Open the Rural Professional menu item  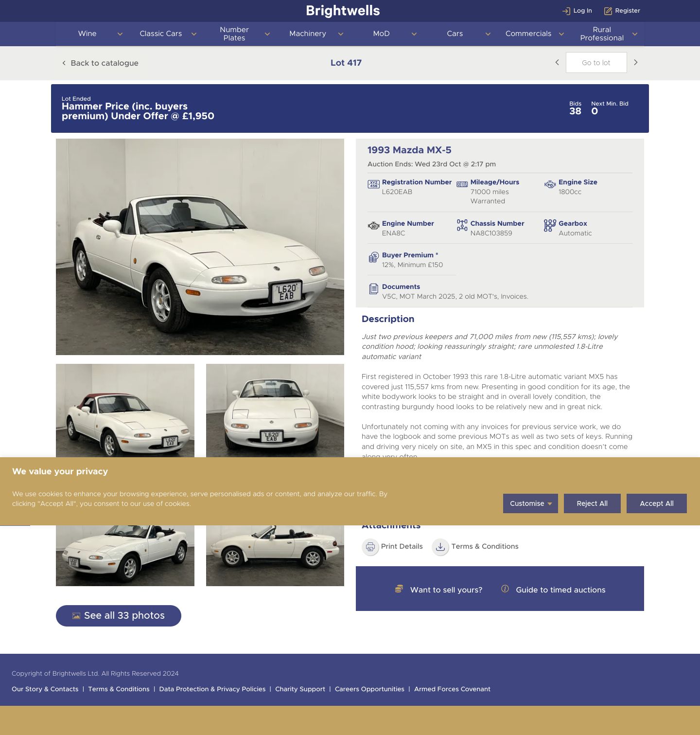[x=602, y=34]
